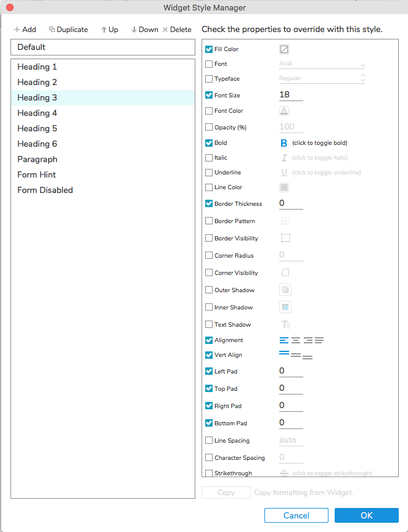The height and width of the screenshot is (532, 408).
Task: Click the Font Size value field
Action: point(291,95)
